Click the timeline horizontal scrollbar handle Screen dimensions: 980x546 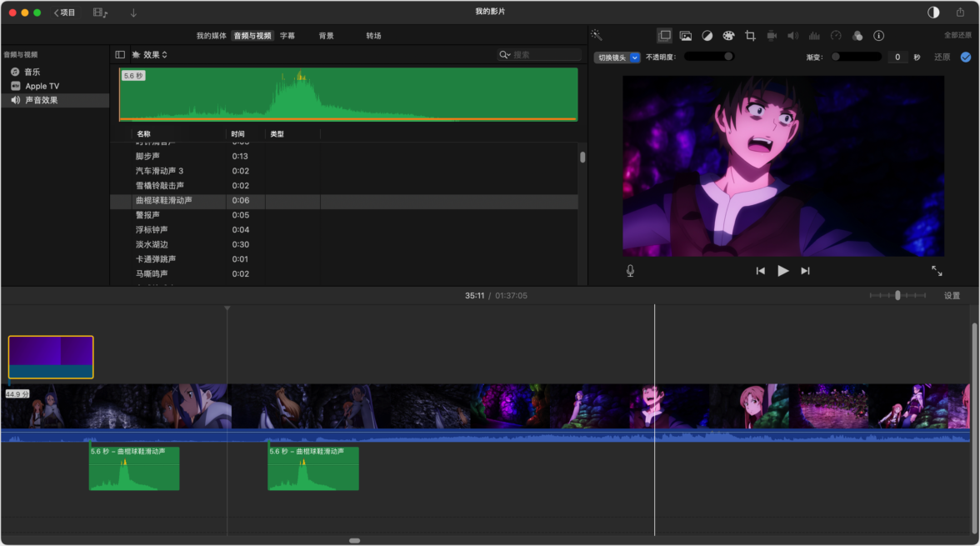[354, 540]
